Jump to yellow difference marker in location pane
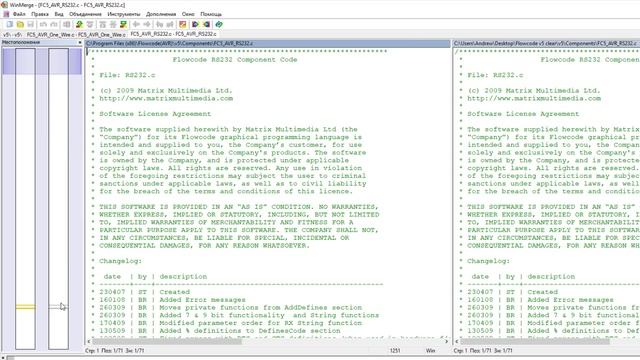Image resolution: width=640 pixels, height=360 pixels. point(25,307)
